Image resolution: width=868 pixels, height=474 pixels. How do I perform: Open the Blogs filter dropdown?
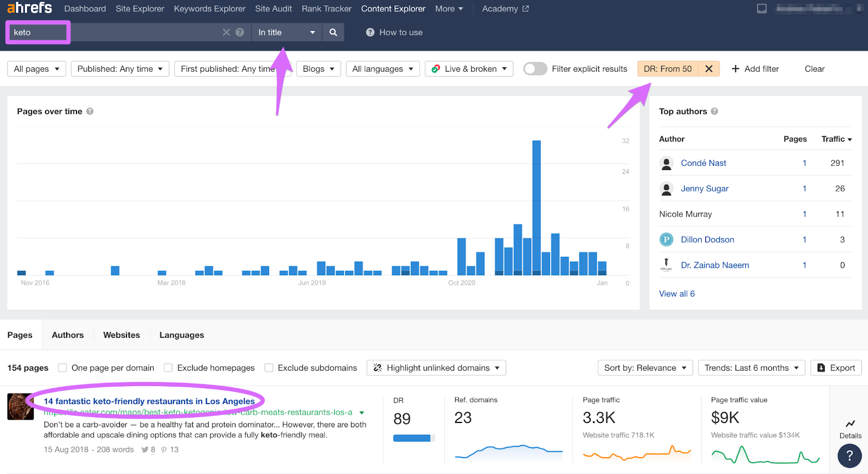318,69
